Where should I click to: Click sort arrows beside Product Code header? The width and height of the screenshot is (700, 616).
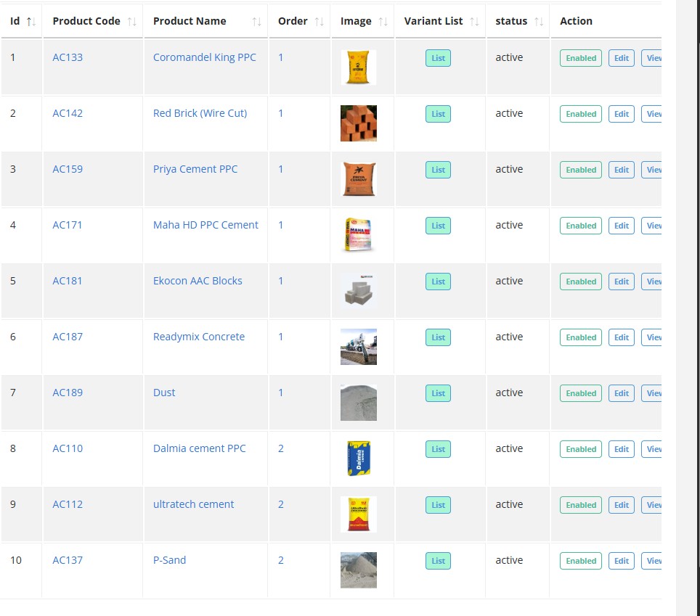tap(131, 22)
